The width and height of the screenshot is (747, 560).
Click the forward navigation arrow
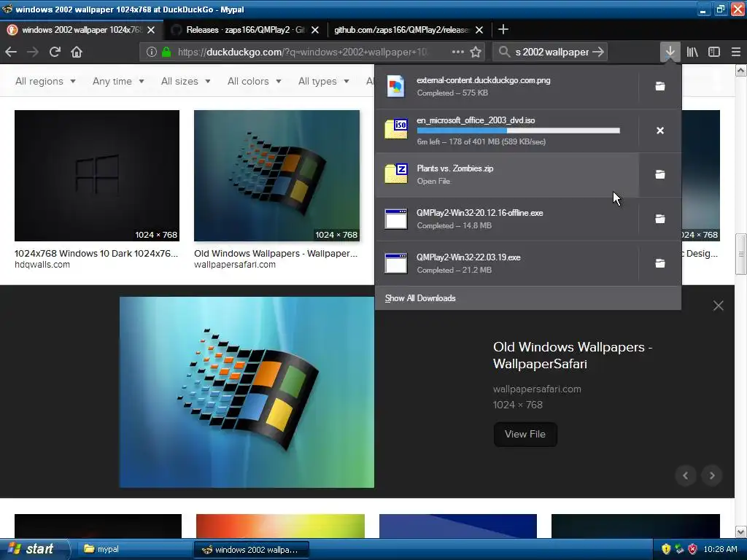pyautogui.click(x=33, y=52)
